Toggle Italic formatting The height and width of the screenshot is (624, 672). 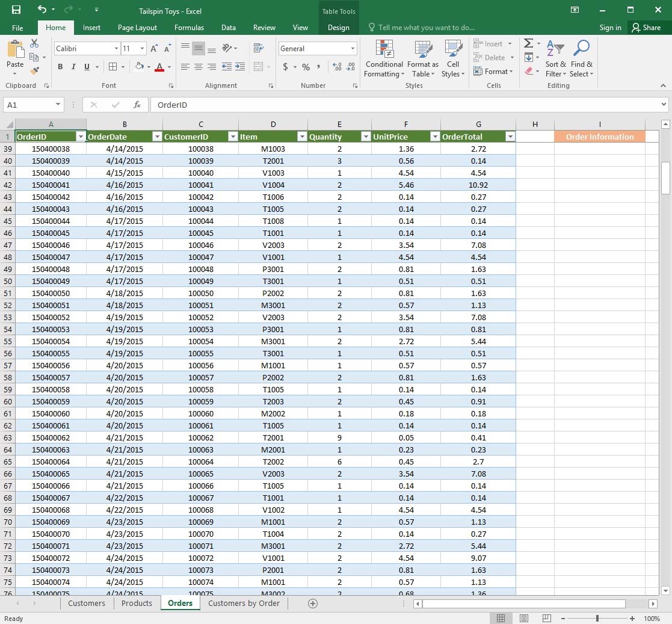click(73, 67)
